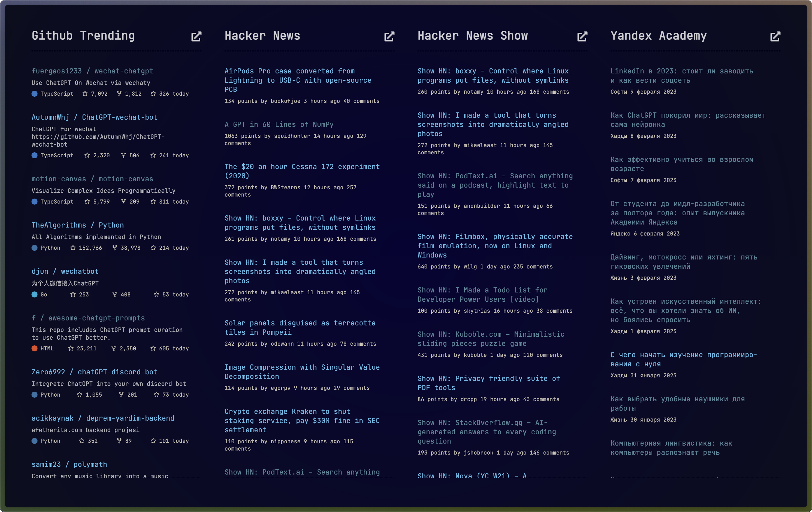
Task: Click star icon beside 605 today
Action: (x=153, y=348)
